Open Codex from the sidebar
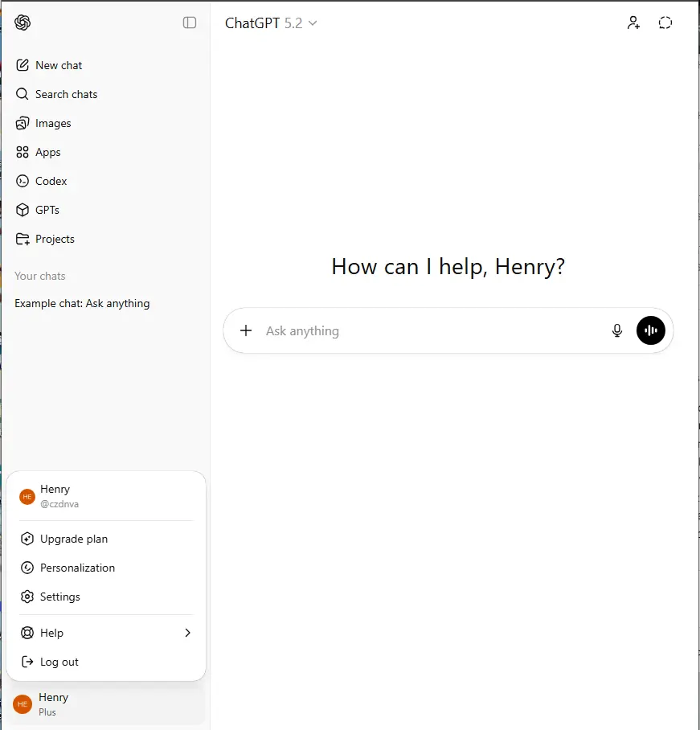Image resolution: width=700 pixels, height=730 pixels. point(105,181)
